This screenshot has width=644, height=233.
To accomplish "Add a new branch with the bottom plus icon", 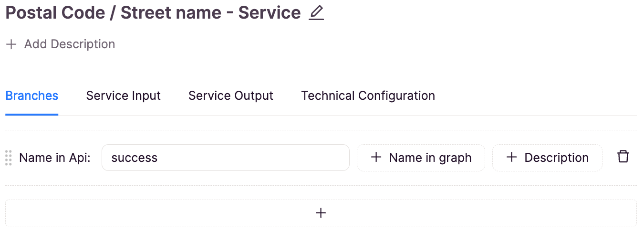I will click(x=321, y=213).
